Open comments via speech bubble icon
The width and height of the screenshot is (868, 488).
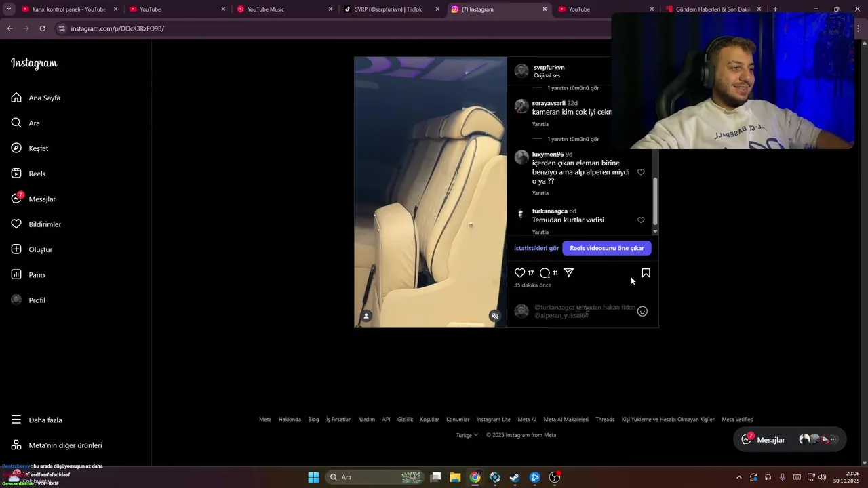click(545, 272)
